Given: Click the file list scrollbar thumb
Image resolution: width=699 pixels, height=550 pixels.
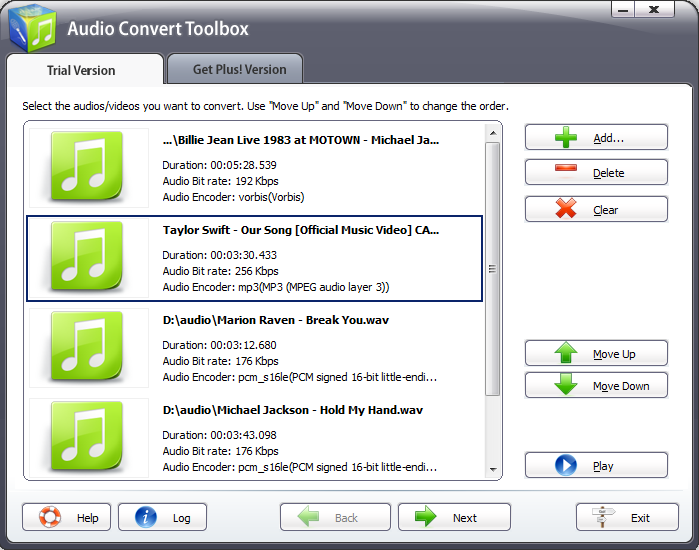Looking at the screenshot, I should click(493, 269).
